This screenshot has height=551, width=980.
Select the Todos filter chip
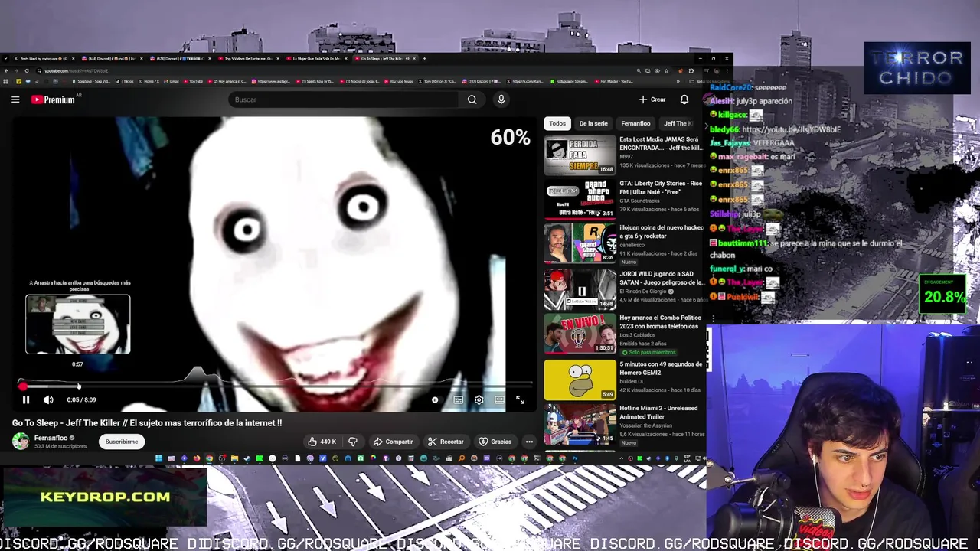(x=557, y=123)
